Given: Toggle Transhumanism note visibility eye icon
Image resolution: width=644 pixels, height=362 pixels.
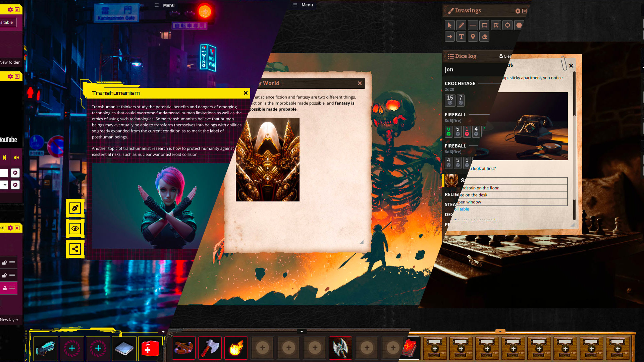Looking at the screenshot, I should coord(75,229).
